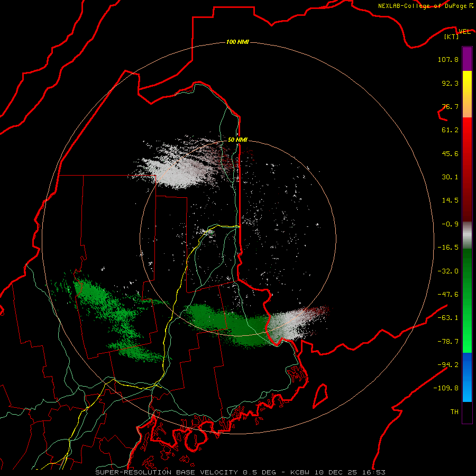Click the small radar-site echo cluster at the map center
The height and width of the screenshot is (476, 476).
(206, 233)
